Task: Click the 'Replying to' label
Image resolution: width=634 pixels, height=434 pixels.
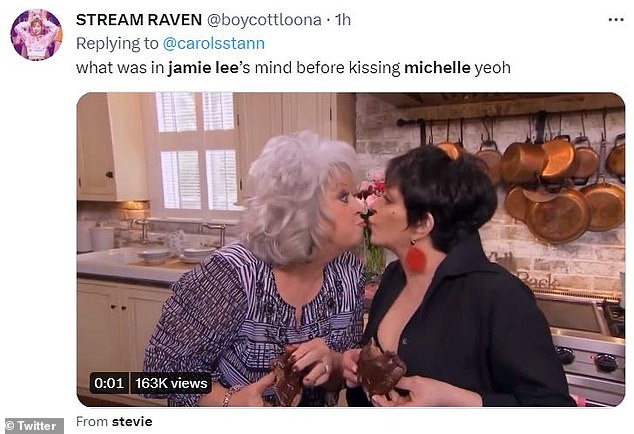Action: click(x=117, y=43)
